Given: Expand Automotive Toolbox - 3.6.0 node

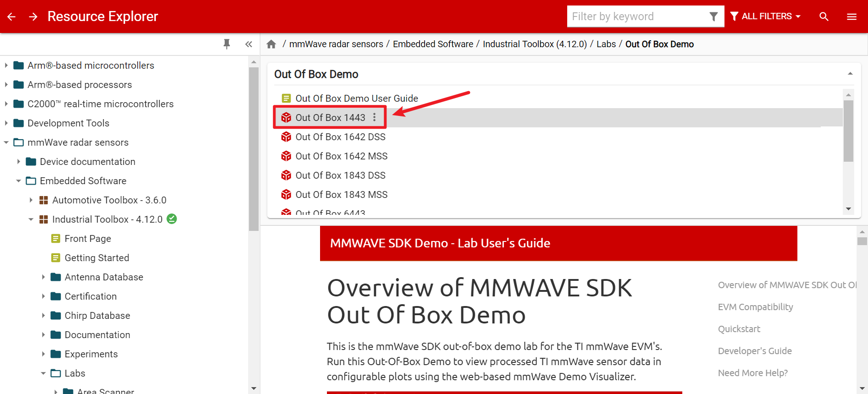Looking at the screenshot, I should [31, 200].
